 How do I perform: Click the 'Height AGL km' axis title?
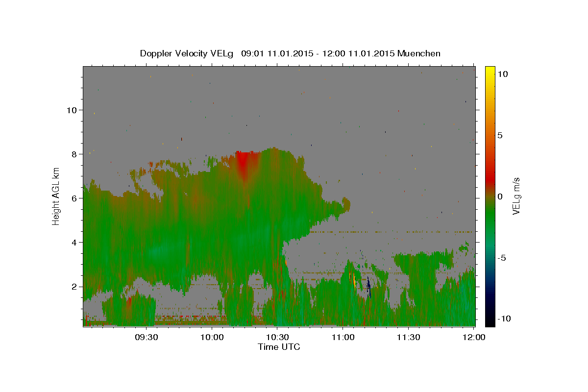coord(56,196)
